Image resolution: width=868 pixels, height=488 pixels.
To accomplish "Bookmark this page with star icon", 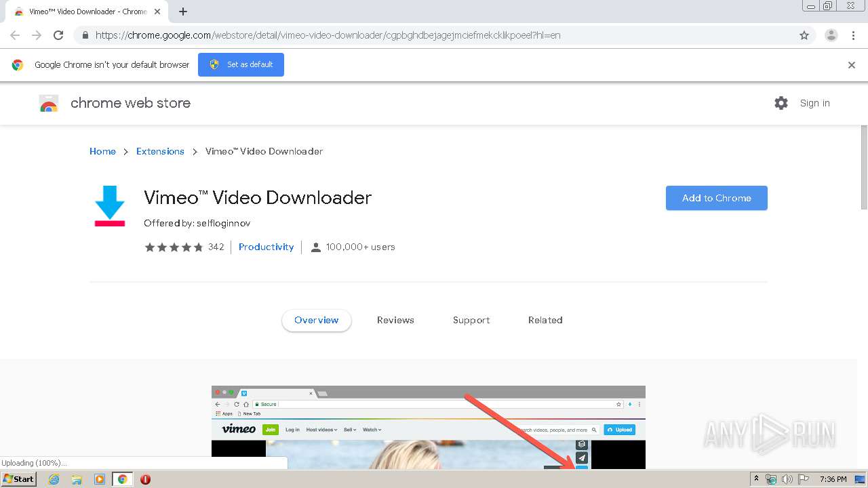I will coord(804,35).
